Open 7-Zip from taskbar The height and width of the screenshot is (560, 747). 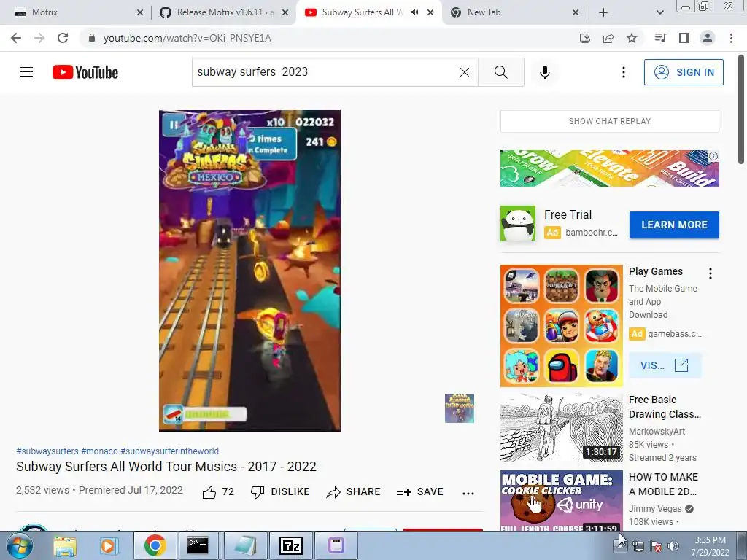coord(291,545)
